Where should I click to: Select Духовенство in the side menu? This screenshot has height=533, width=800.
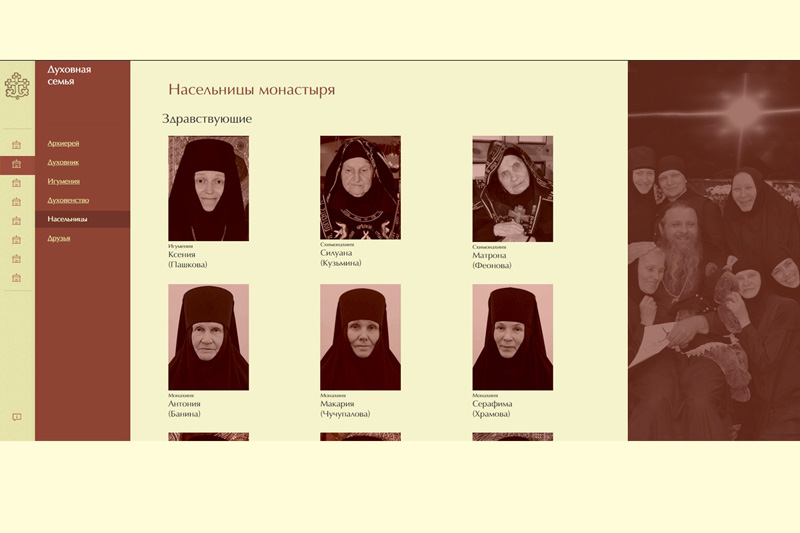[x=68, y=200]
